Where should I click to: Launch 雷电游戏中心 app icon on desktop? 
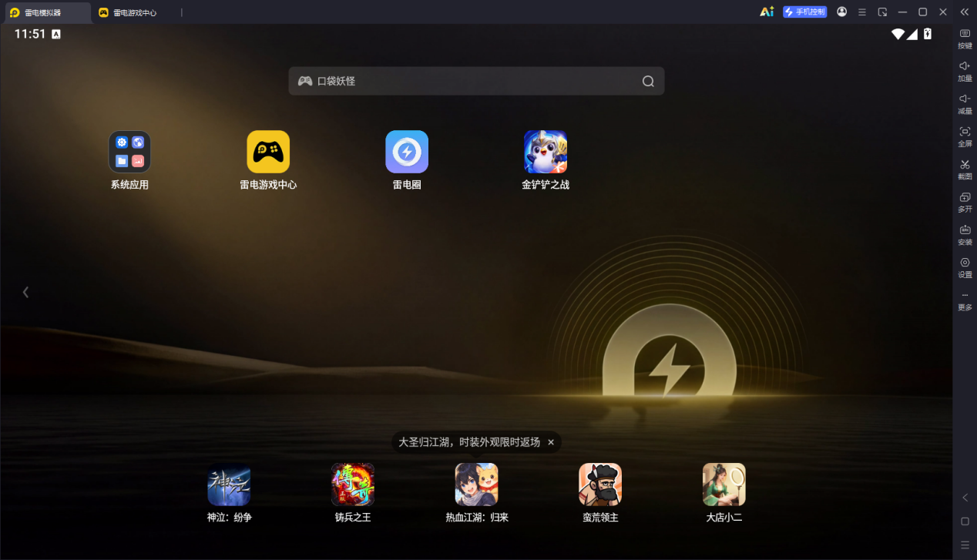[x=268, y=152]
